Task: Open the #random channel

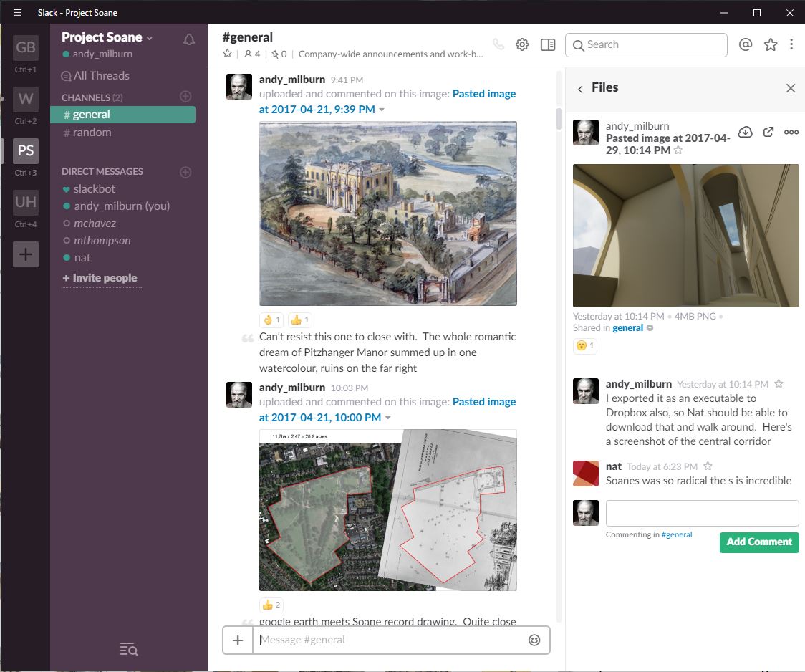Action: click(87, 133)
